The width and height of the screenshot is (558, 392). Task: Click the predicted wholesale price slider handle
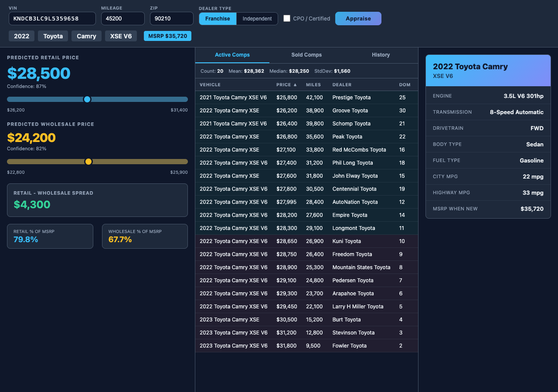coord(88,161)
